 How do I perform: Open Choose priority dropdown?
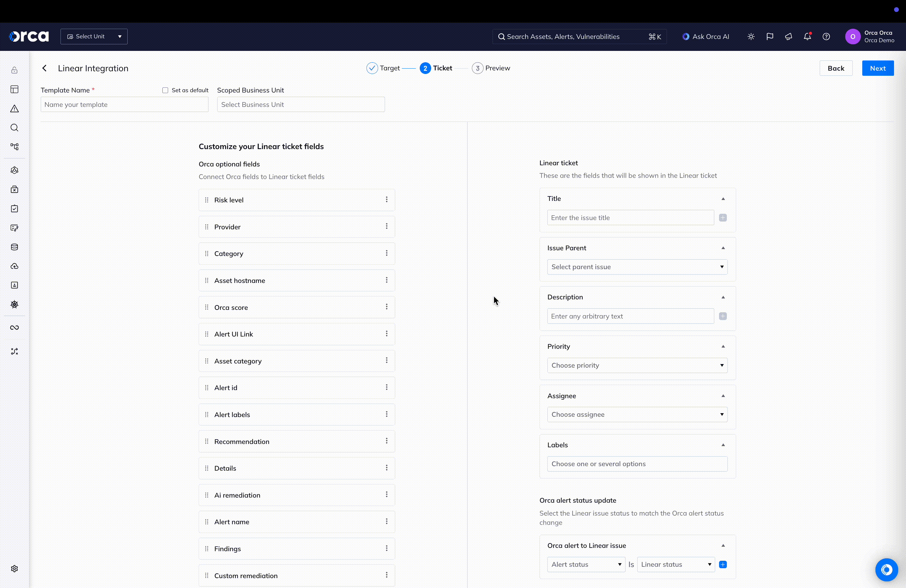(637, 366)
